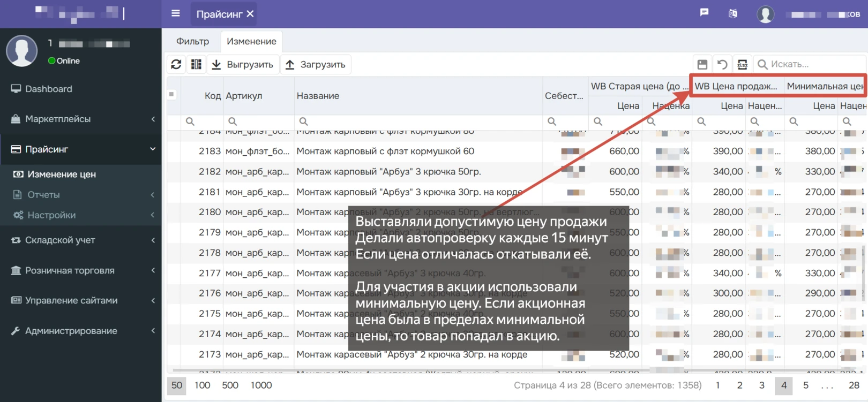
Task: Switch to the Изменение tab
Action: point(251,41)
